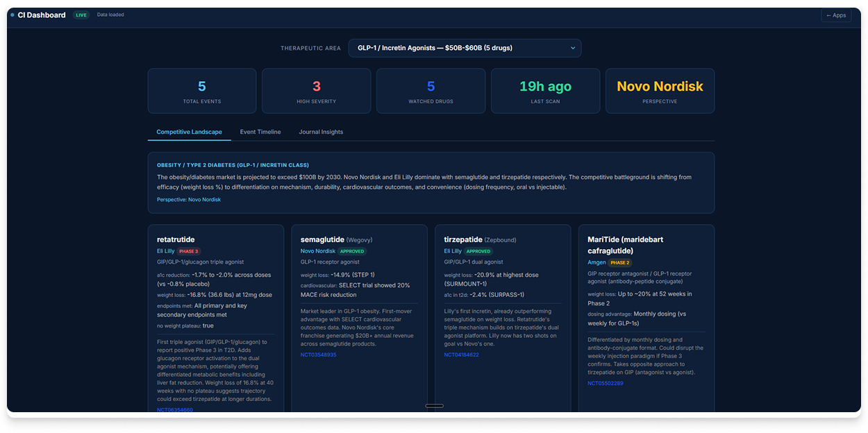Toggle the TOTAL EVENTS stat card
Image resolution: width=868 pixels, height=433 pixels.
(201, 91)
